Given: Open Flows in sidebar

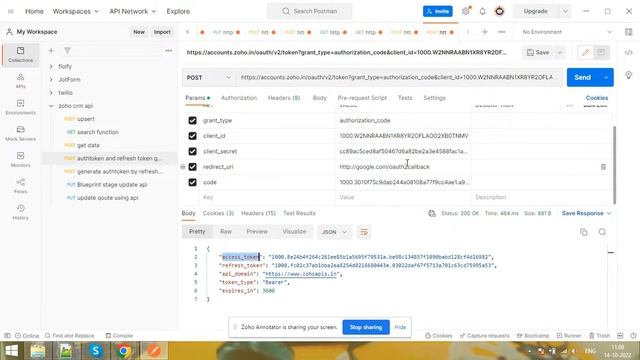Looking at the screenshot, I should (20, 186).
